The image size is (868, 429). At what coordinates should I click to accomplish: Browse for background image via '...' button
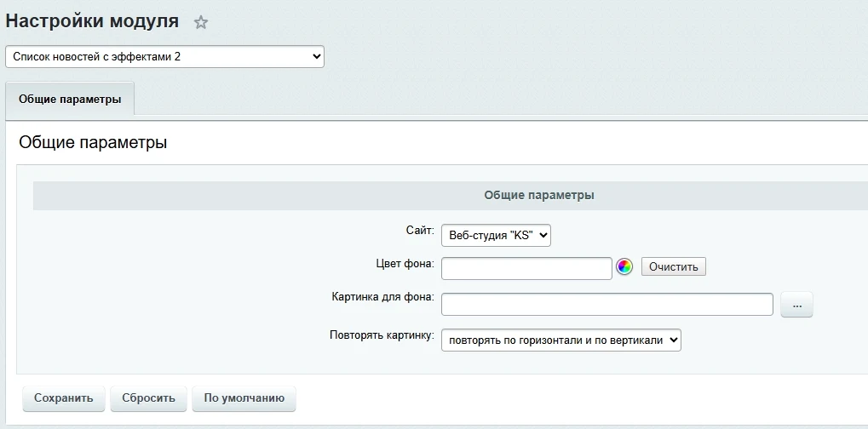point(796,305)
